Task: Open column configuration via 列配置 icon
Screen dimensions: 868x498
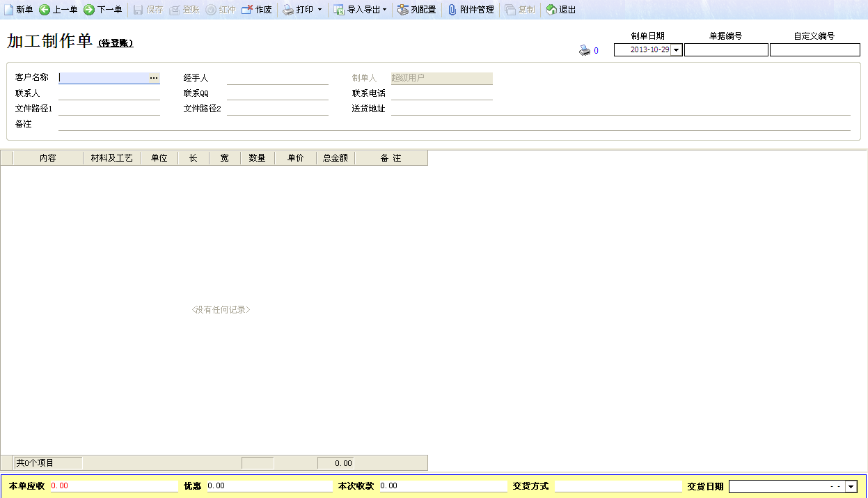Action: pyautogui.click(x=416, y=10)
